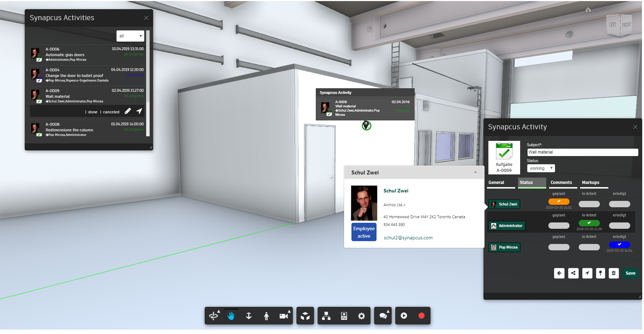Open the chat bubbles activities icon

click(383, 316)
